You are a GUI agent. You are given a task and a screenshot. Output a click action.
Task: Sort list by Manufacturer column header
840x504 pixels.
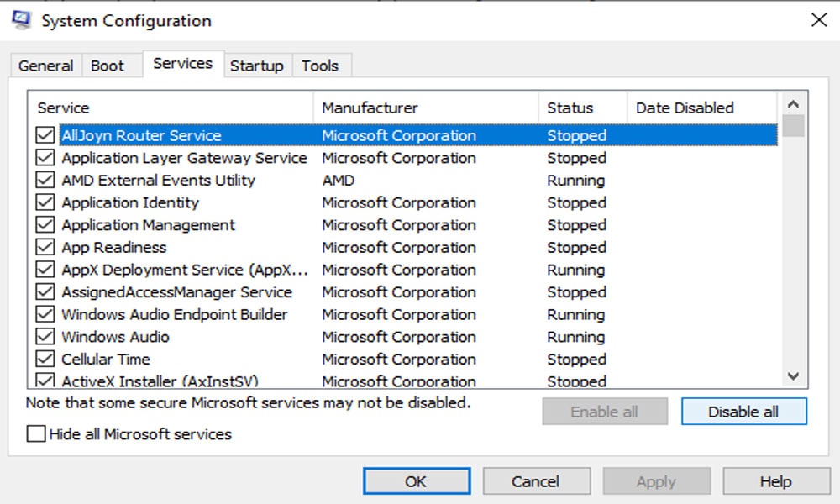click(x=426, y=108)
